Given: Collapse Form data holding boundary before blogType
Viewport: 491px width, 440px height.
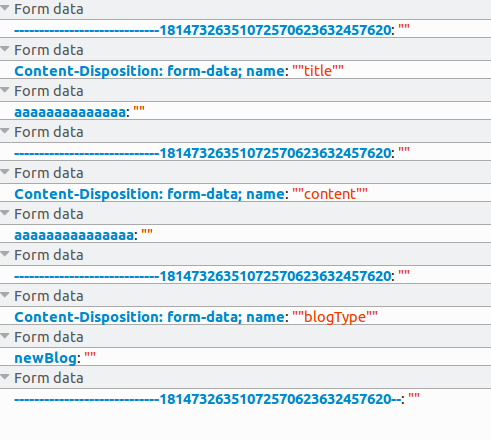Looking at the screenshot, I should 5,254.
